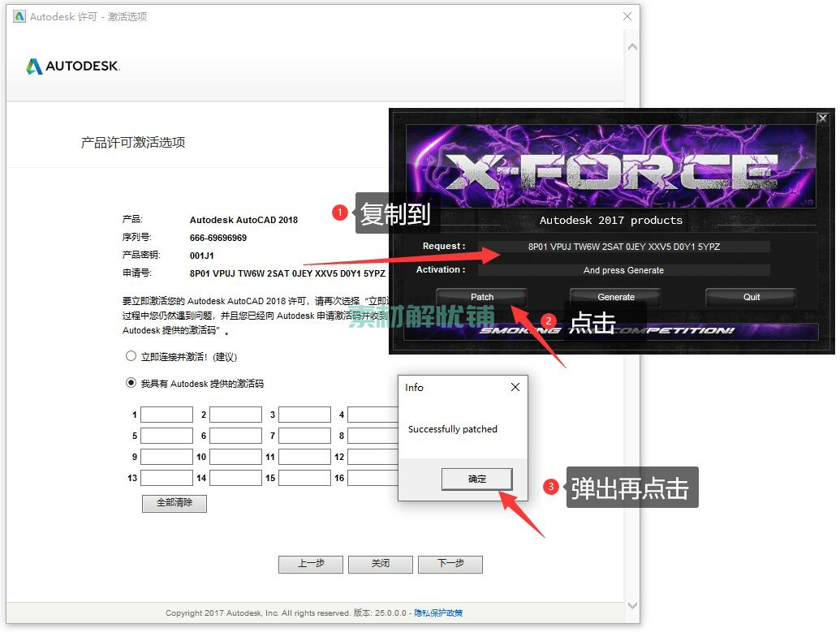Click activation code field 1

point(166,415)
